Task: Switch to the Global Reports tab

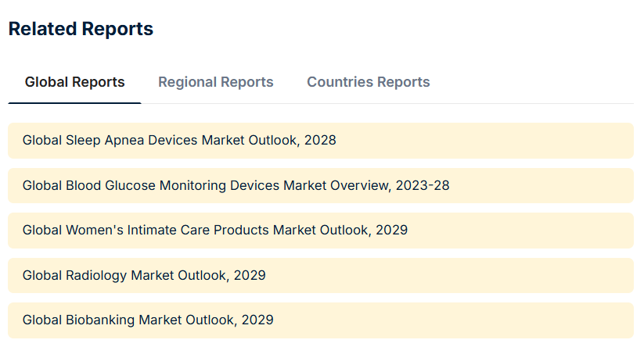Action: coord(74,82)
